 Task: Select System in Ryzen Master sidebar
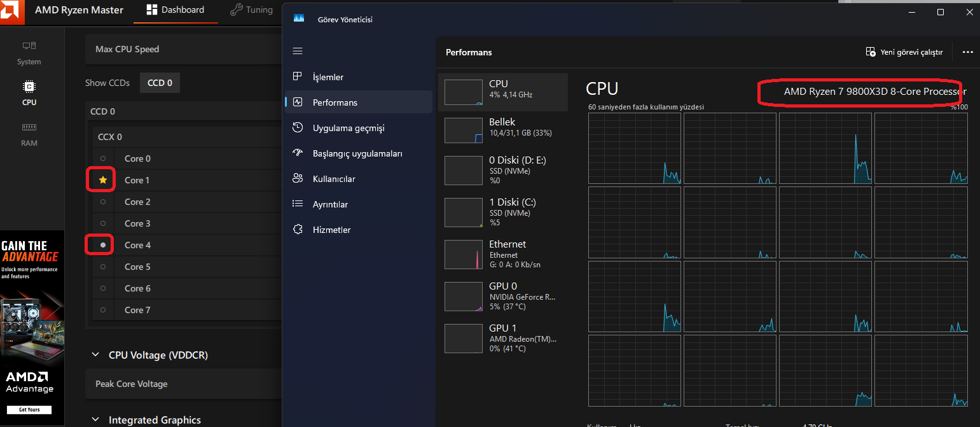[x=29, y=53]
